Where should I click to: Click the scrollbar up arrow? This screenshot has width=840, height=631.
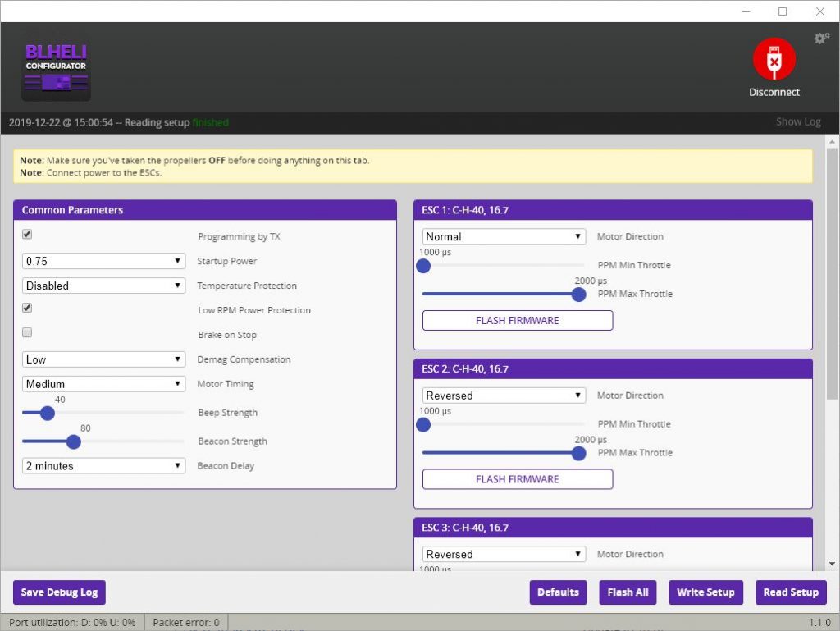[x=832, y=142]
